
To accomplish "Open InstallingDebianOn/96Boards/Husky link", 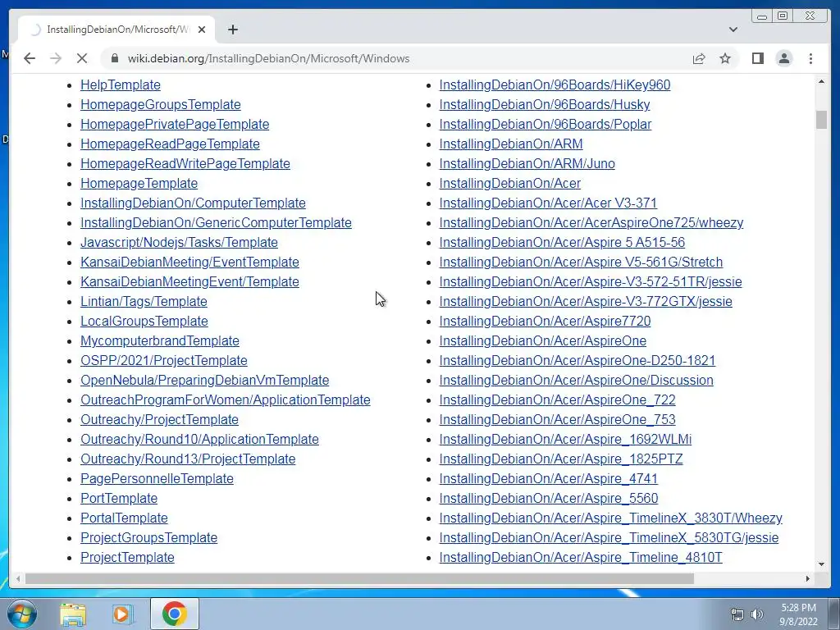I will [545, 104].
